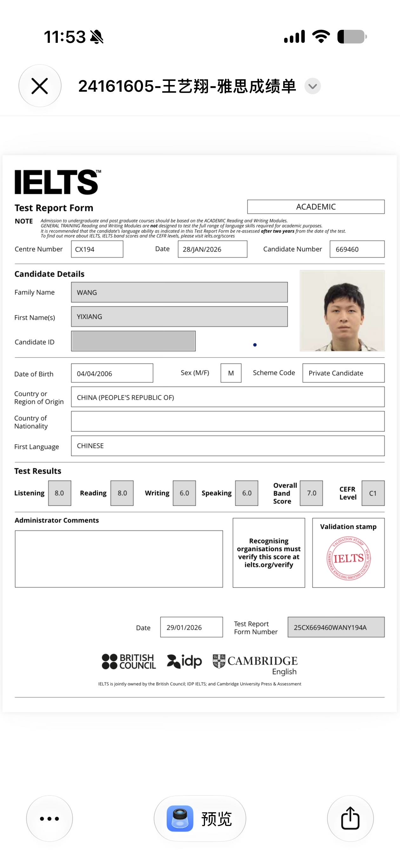
Task: Tap Date of Birth 04/04/2006
Action: click(112, 373)
